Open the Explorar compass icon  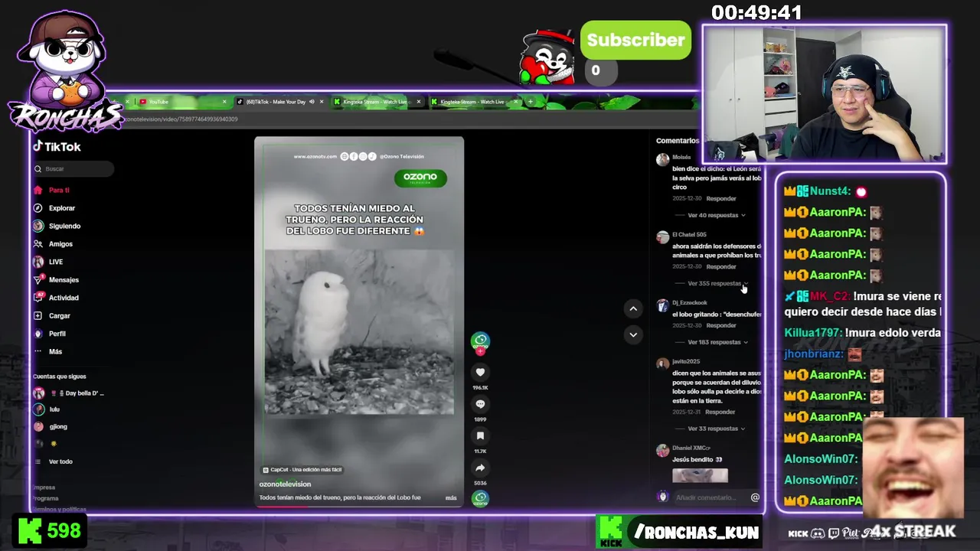[x=38, y=208]
